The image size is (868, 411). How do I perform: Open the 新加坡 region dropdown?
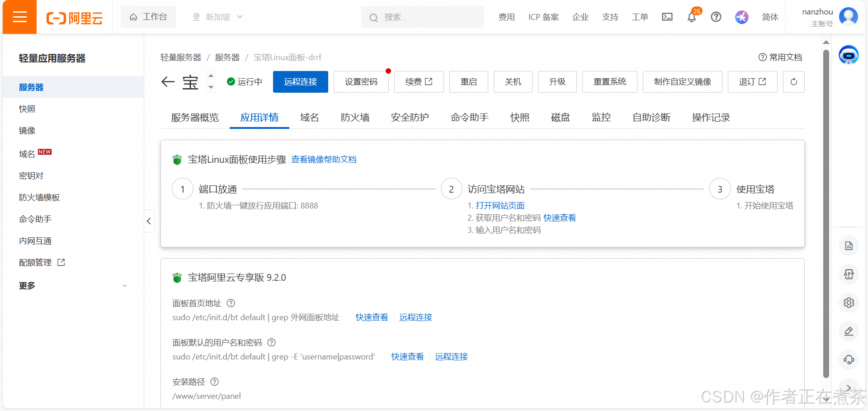pos(218,17)
